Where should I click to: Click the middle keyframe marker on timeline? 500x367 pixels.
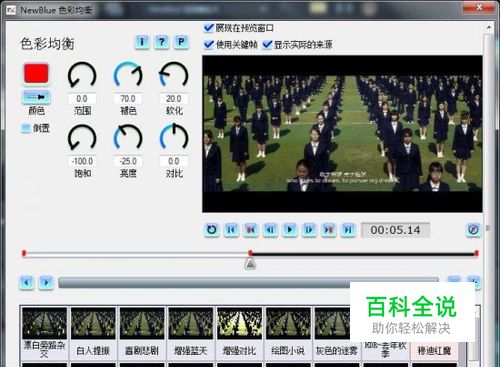click(x=250, y=253)
